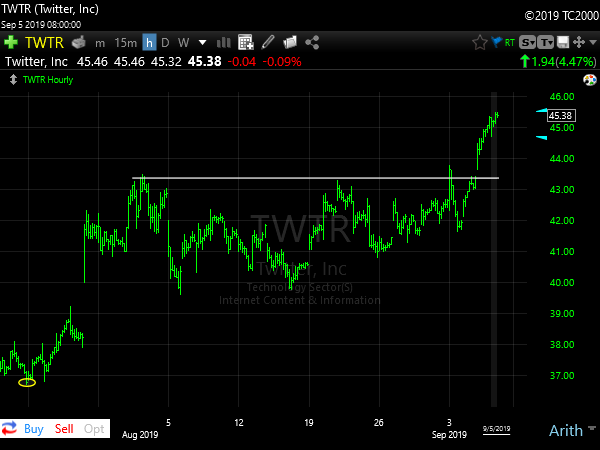Click the -0.09% percent change value
This screenshot has height=450, width=600.
coord(282,62)
